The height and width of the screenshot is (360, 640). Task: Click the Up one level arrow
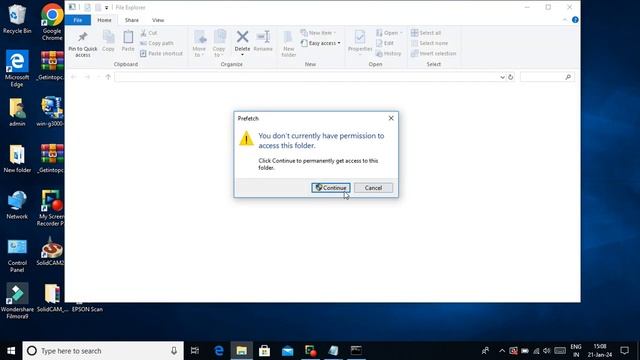tap(108, 77)
